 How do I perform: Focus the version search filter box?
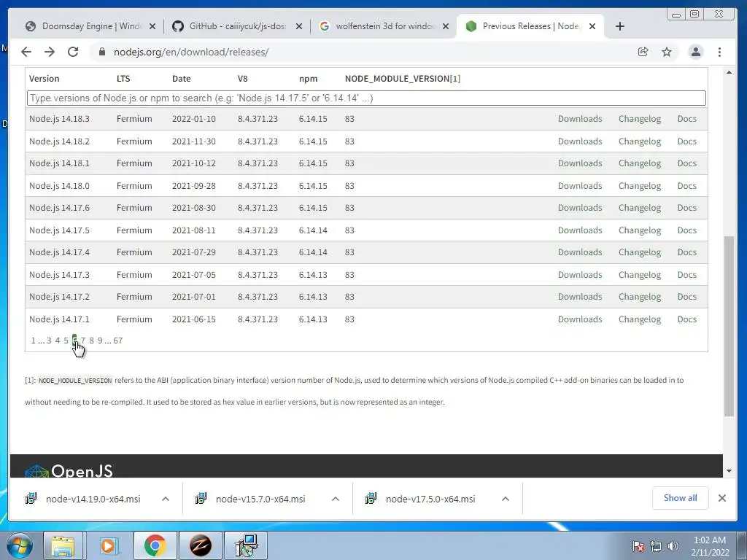click(x=366, y=98)
